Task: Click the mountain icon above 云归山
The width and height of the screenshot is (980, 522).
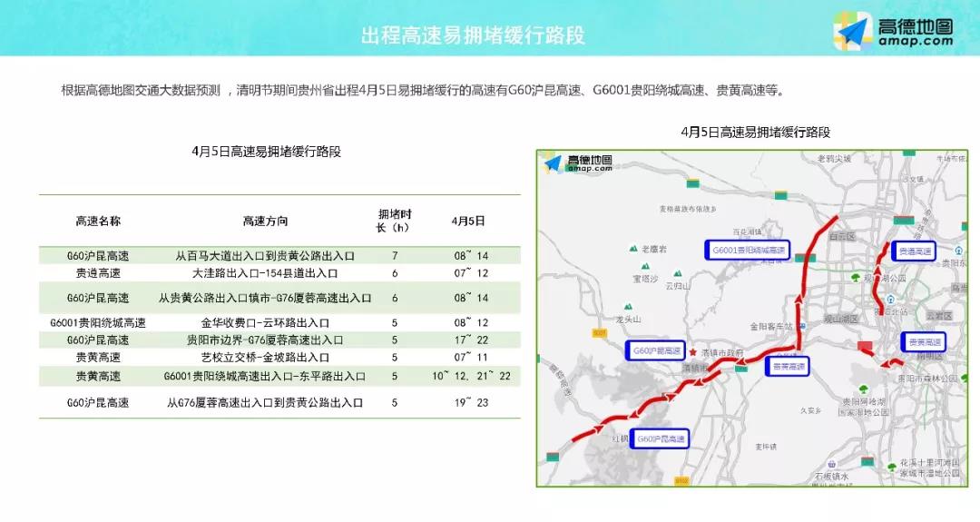Action: pyautogui.click(x=677, y=273)
